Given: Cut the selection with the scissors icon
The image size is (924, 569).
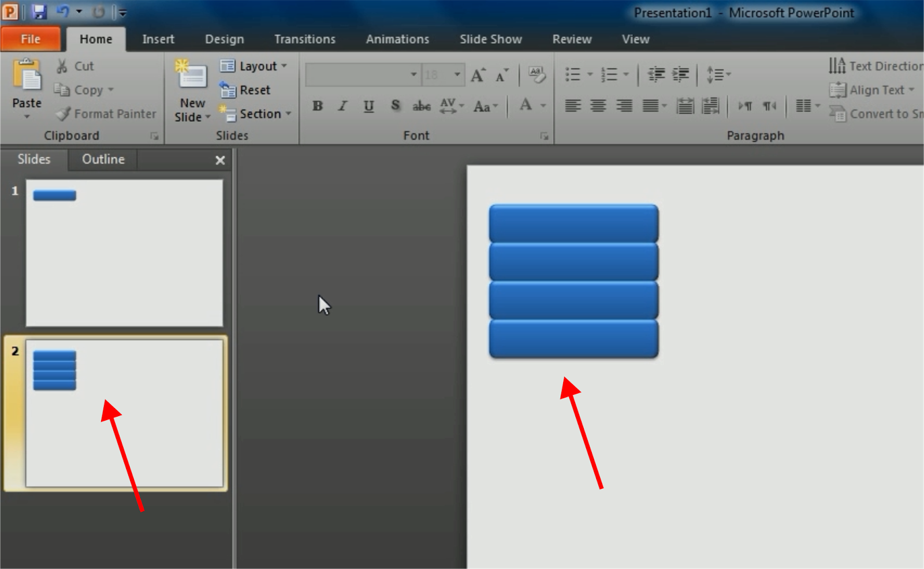Looking at the screenshot, I should click(62, 66).
